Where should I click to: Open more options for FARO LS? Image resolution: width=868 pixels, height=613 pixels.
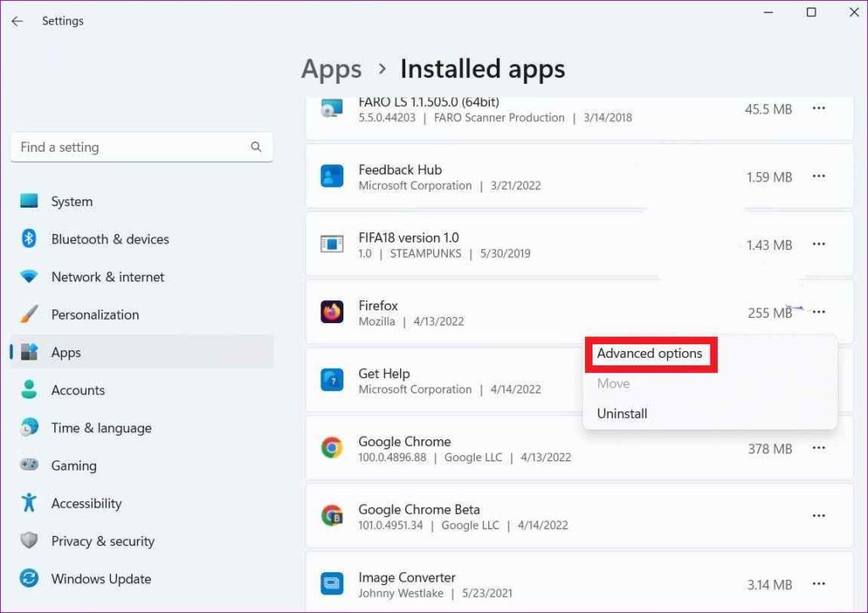[x=819, y=108]
